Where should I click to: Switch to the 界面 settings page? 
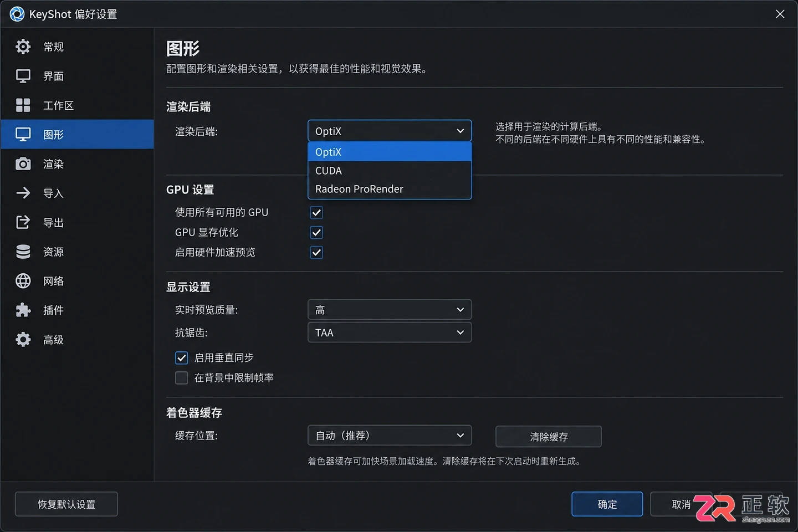point(77,76)
